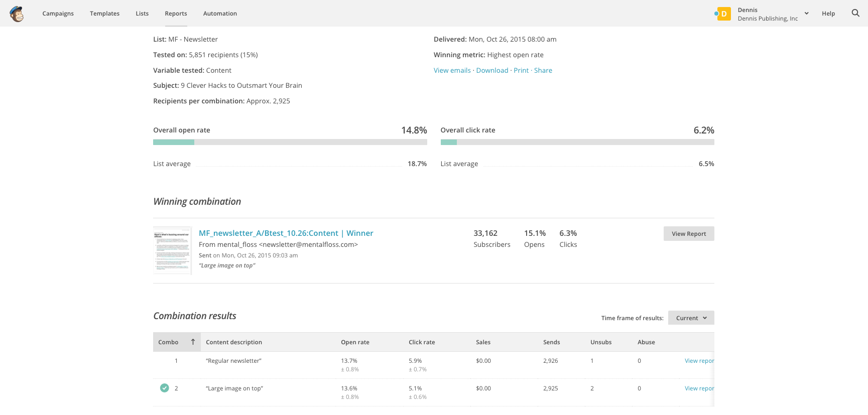Open the Current time frame dropdown
The image size is (868, 415).
pyautogui.click(x=691, y=318)
